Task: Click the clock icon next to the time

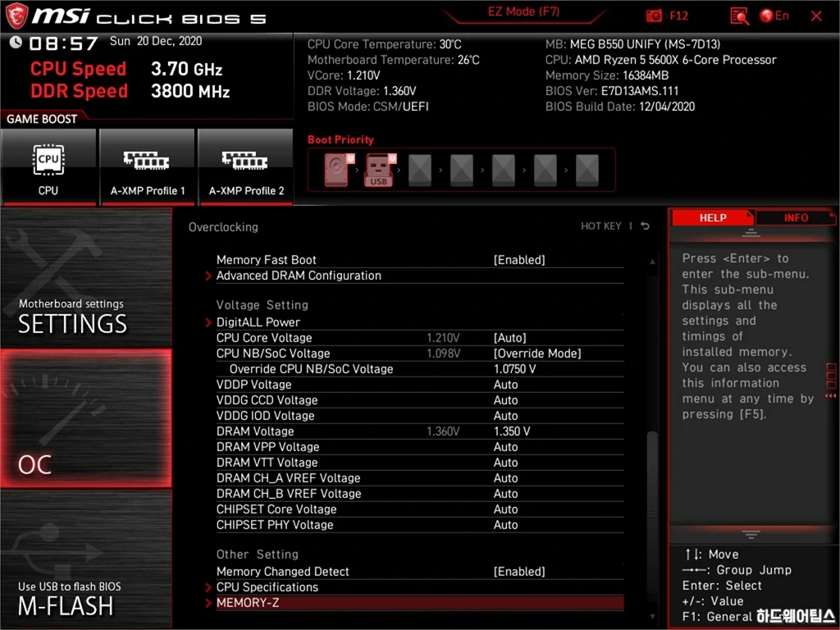Action: 16,42
